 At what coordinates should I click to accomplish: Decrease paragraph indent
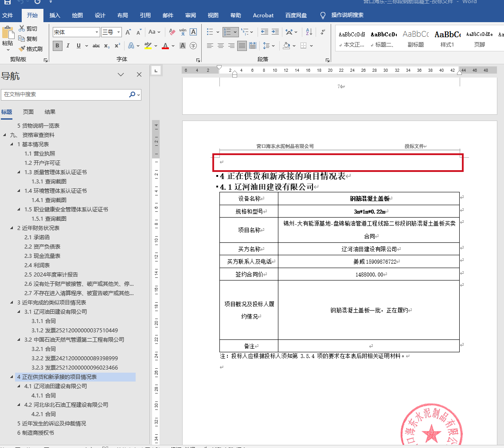pyautogui.click(x=265, y=32)
